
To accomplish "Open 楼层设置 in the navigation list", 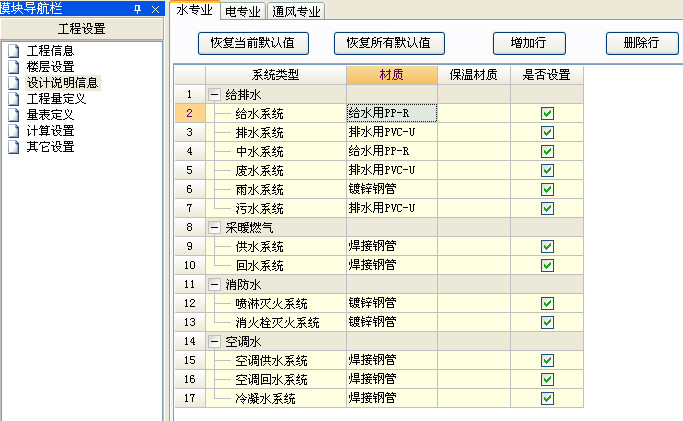I will tap(51, 67).
